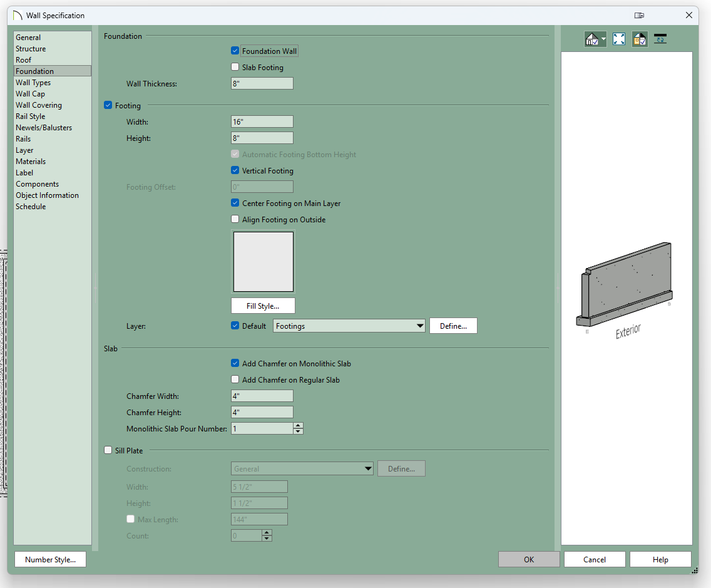Click the footing fill style preview swatch
The image size is (711, 588).
point(263,262)
